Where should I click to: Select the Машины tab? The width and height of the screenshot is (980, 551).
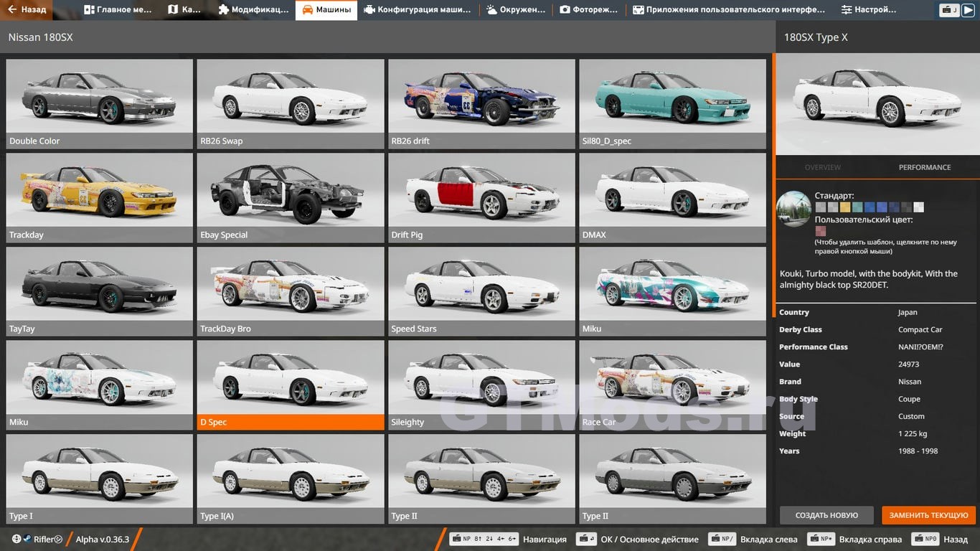pyautogui.click(x=326, y=10)
